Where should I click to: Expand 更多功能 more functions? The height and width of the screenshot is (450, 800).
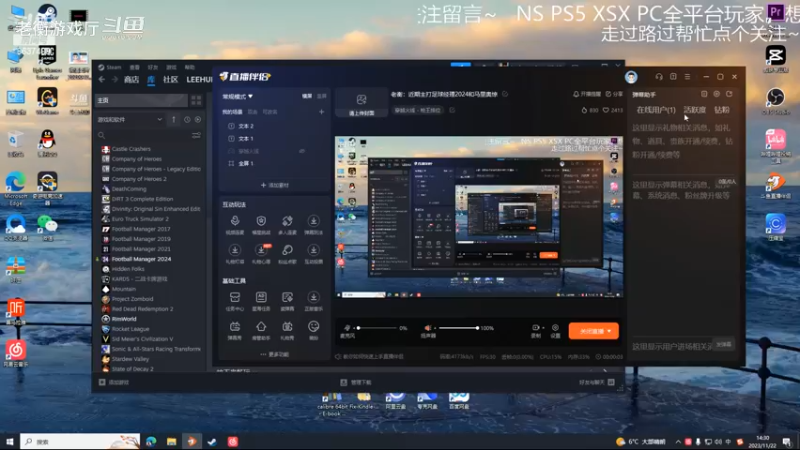274,354
